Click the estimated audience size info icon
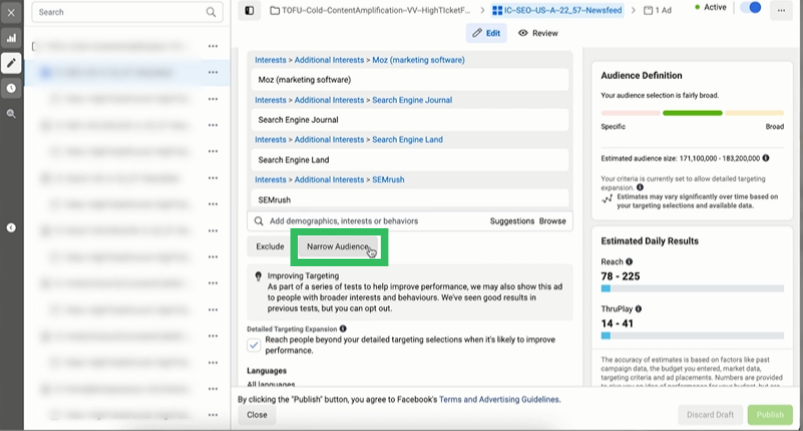 click(766, 158)
